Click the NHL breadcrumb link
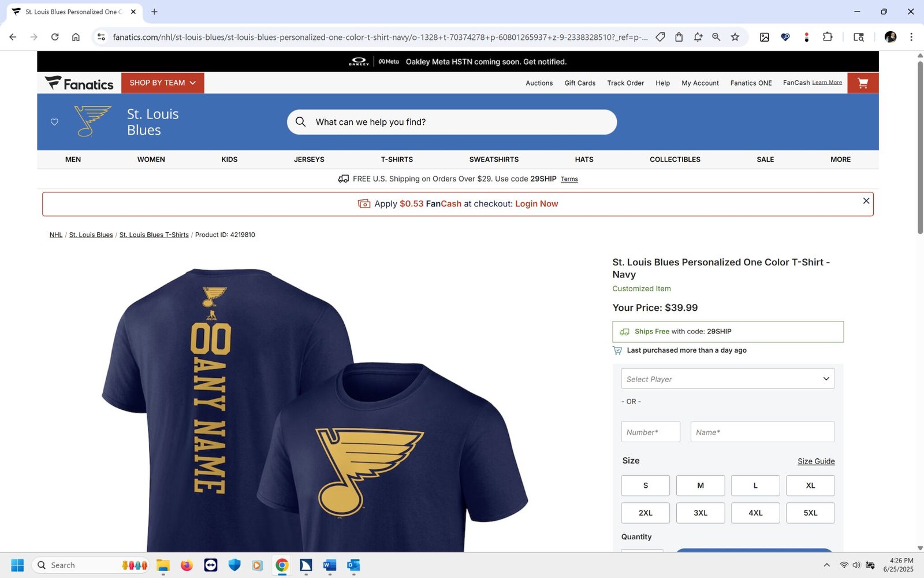The width and height of the screenshot is (924, 578). coord(56,235)
